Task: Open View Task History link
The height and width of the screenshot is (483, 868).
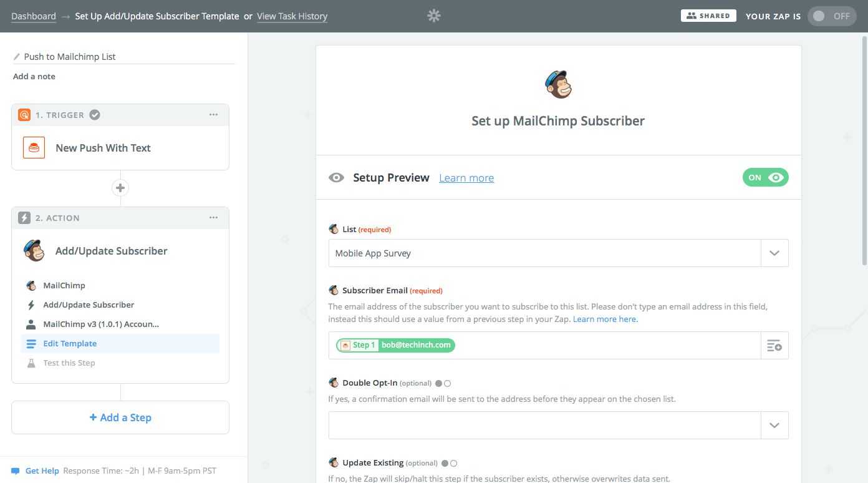Action: click(x=292, y=16)
